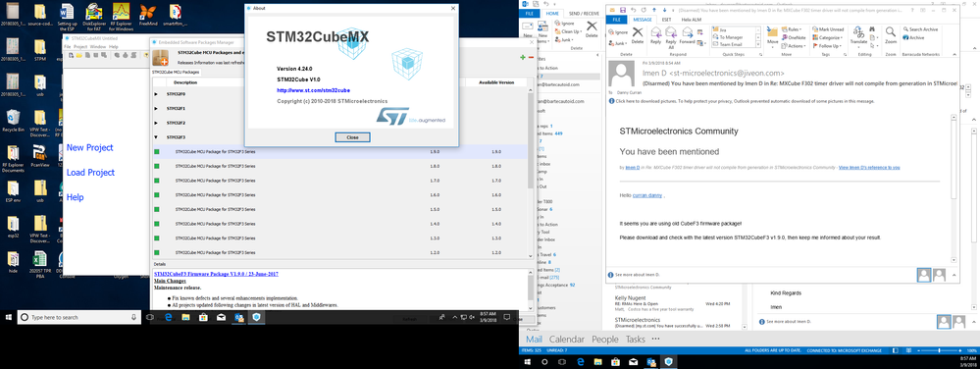
Task: Click Description column header in packages table
Action: [x=185, y=81]
